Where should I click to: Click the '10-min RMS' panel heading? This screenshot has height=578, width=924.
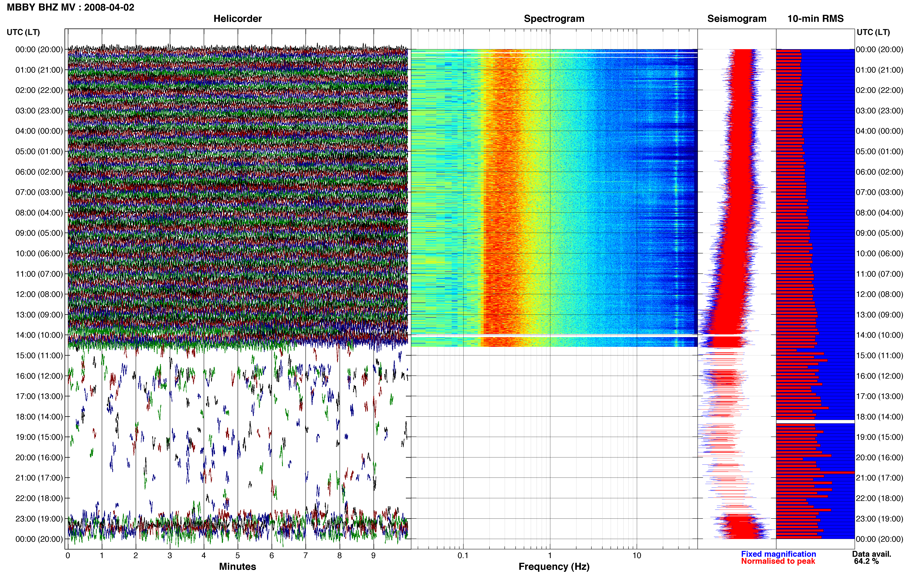[x=816, y=19]
